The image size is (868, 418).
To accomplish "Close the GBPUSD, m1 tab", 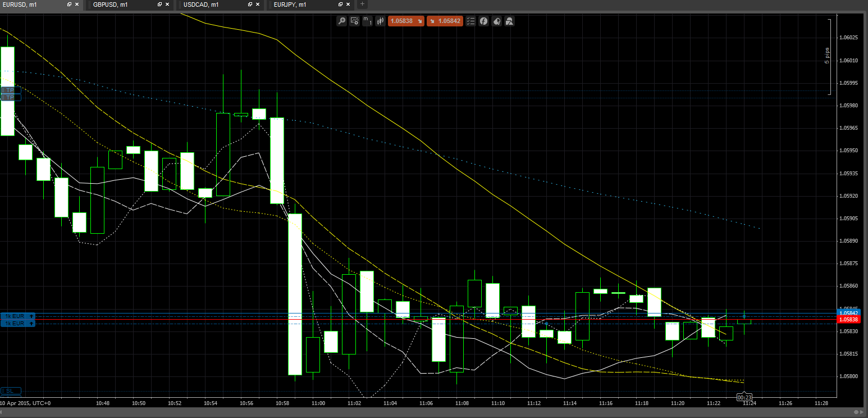I will pyautogui.click(x=168, y=4).
